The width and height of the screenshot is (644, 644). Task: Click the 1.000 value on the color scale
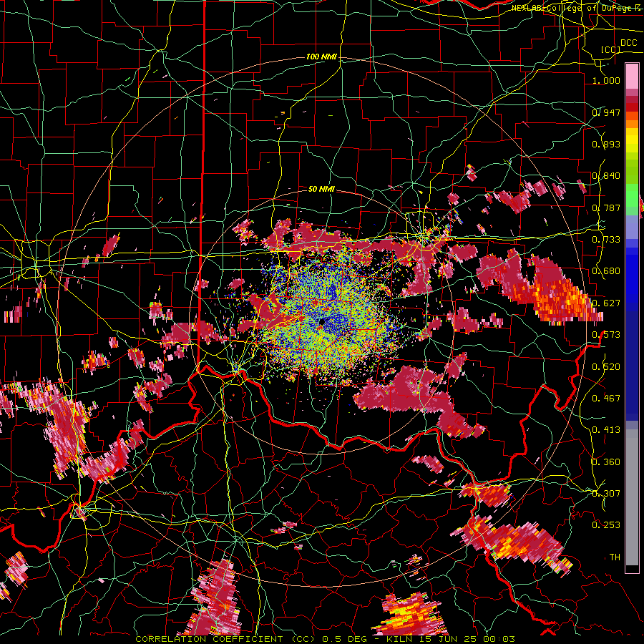tap(606, 80)
